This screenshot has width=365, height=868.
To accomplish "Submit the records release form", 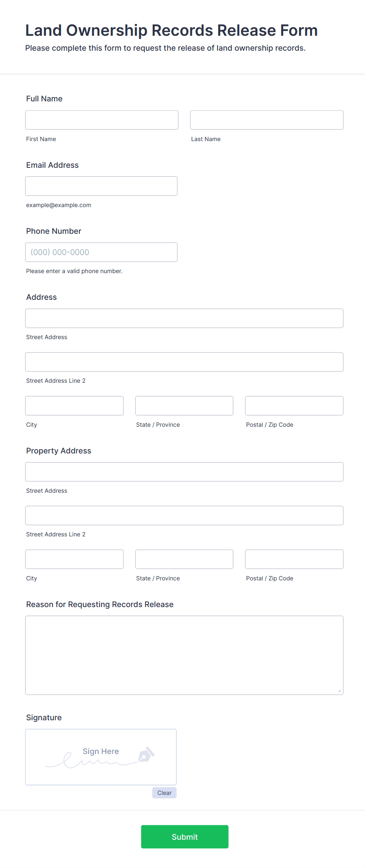I will coord(184,837).
